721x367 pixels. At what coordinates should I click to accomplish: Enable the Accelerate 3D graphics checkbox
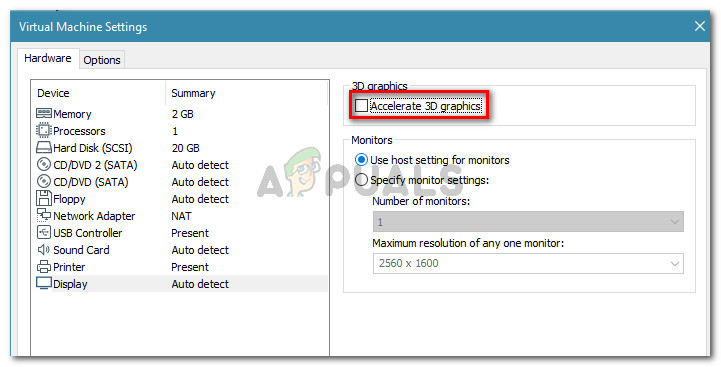coord(361,106)
